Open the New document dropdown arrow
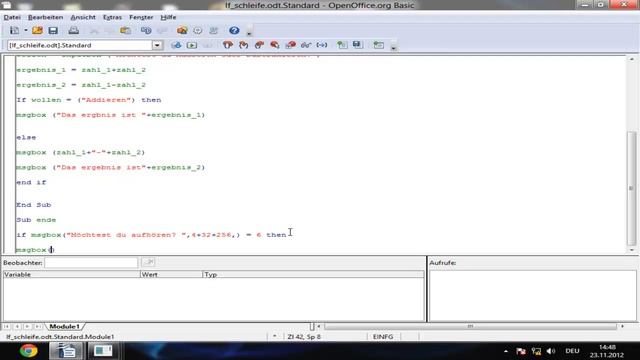 [25, 31]
